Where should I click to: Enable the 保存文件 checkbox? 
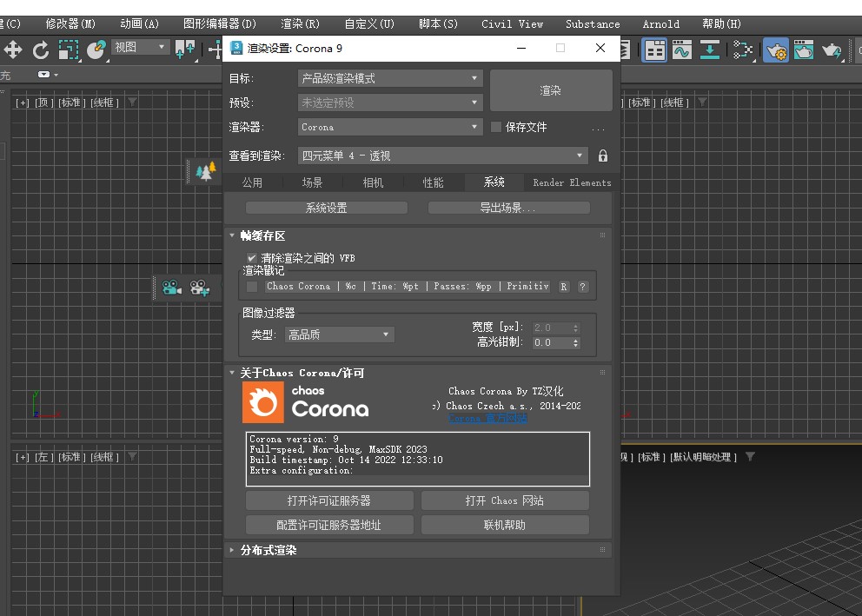click(x=498, y=127)
